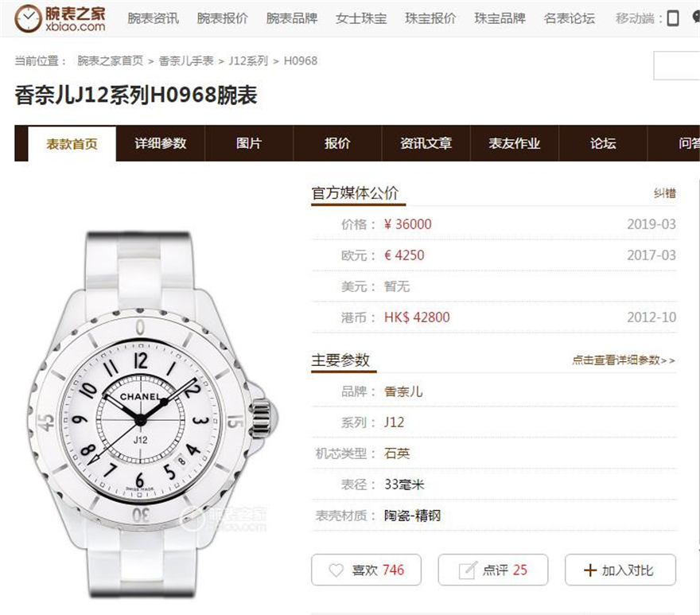
Task: Click the 香奈儿 brand link
Action: point(403,391)
